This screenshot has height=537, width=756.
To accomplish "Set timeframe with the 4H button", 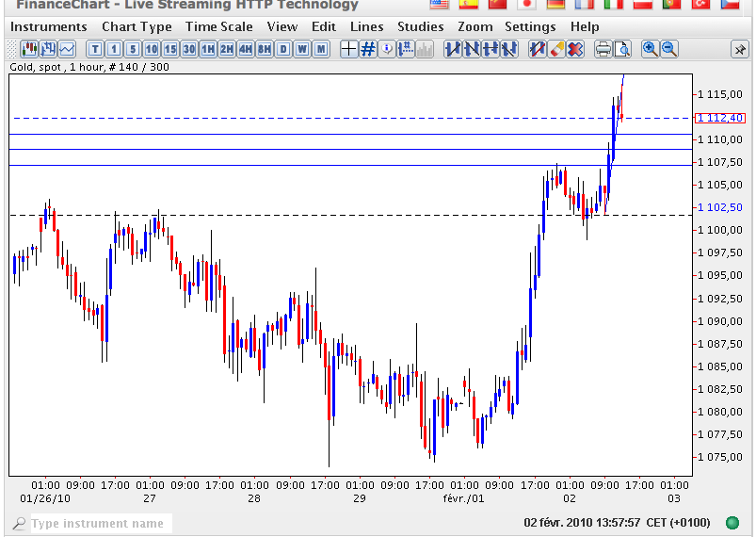I will [x=245, y=49].
